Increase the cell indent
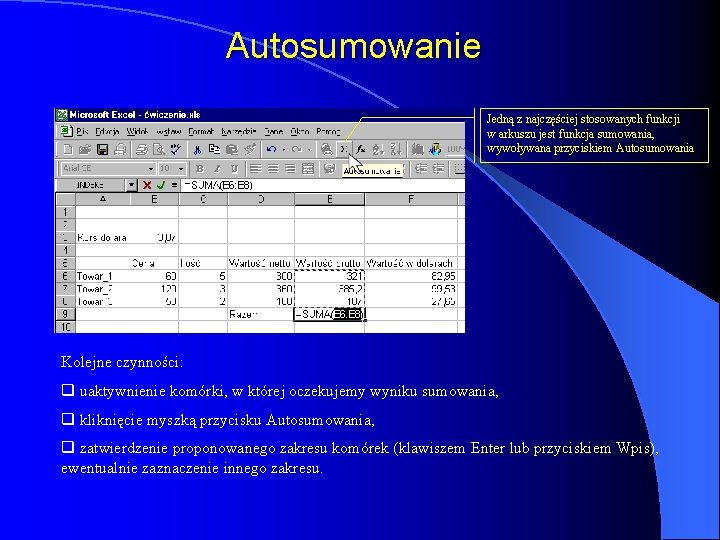This screenshot has height=540, width=720. point(438,169)
